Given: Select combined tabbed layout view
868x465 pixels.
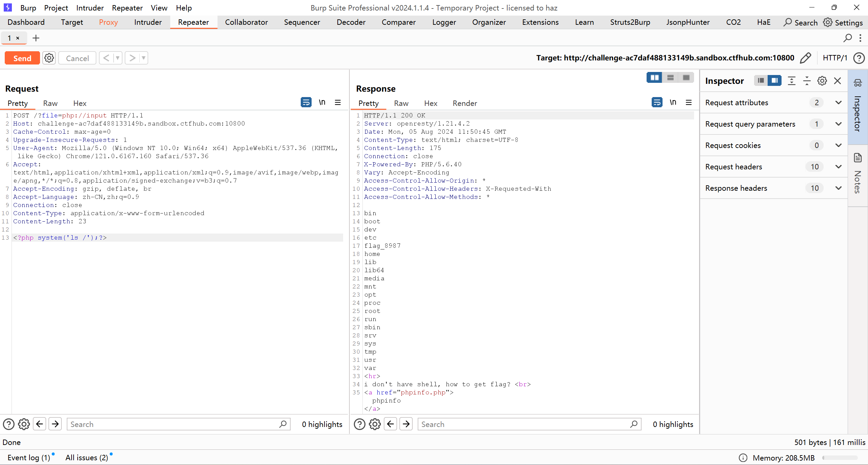Looking at the screenshot, I should 686,78.
